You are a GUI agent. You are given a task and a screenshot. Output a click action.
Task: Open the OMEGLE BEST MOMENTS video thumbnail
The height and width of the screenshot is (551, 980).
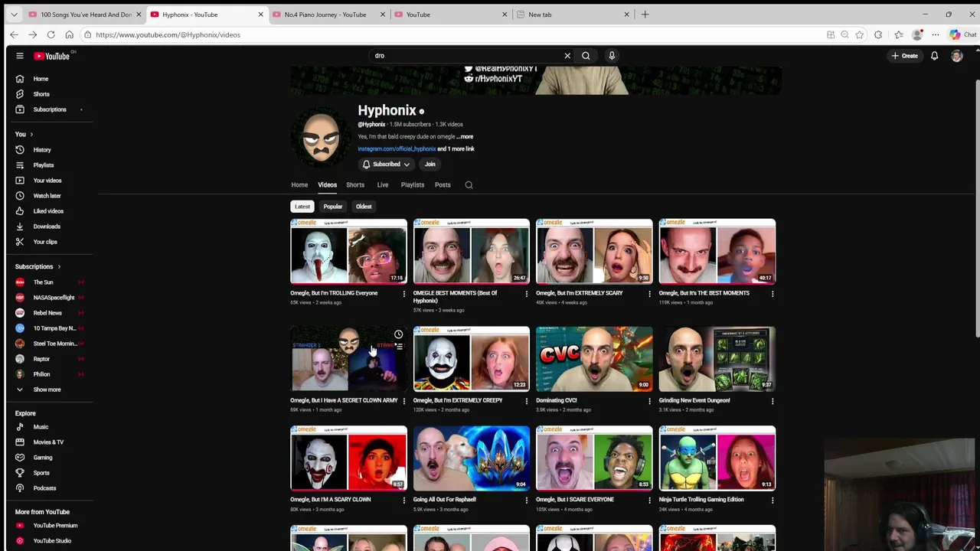pos(472,252)
